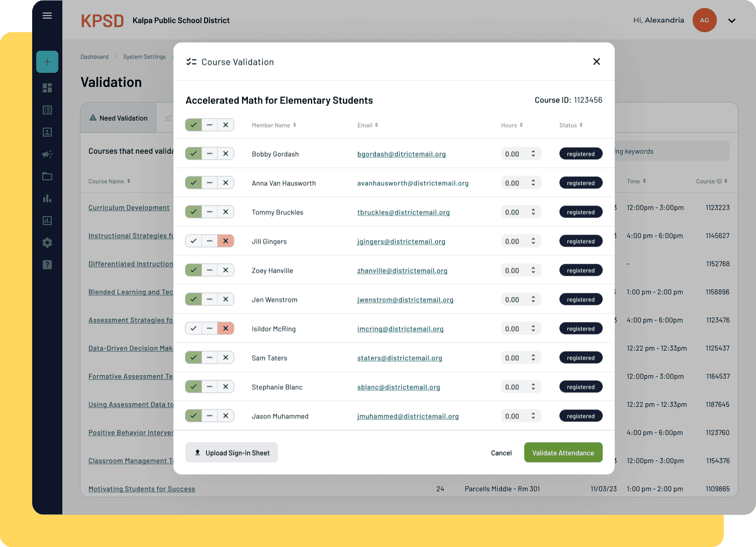Go to Dashboard breadcrumb
756x547 pixels.
point(94,57)
